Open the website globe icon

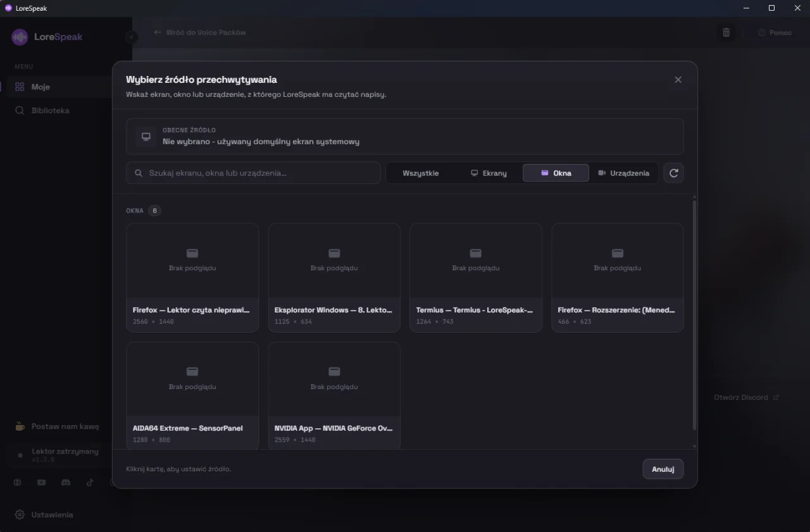(18, 483)
